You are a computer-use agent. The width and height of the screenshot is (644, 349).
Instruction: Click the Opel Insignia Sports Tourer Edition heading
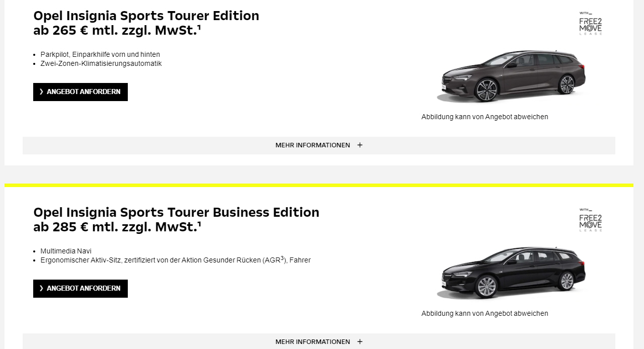146,16
